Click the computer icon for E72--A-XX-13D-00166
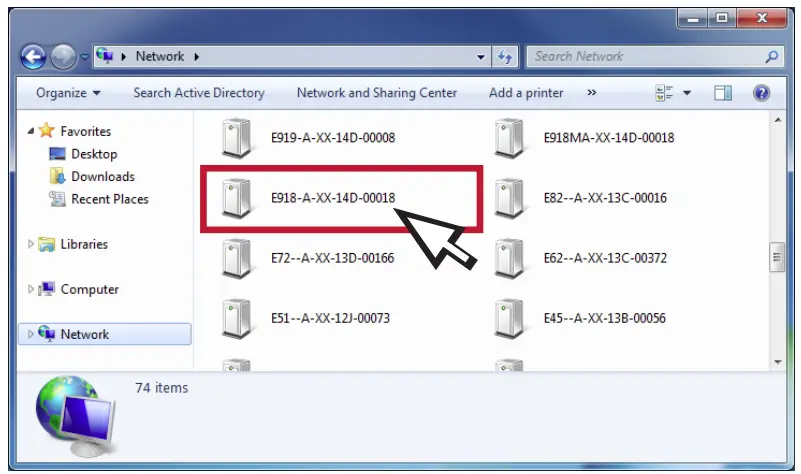Viewport: 801px width, 474px height. point(237,258)
